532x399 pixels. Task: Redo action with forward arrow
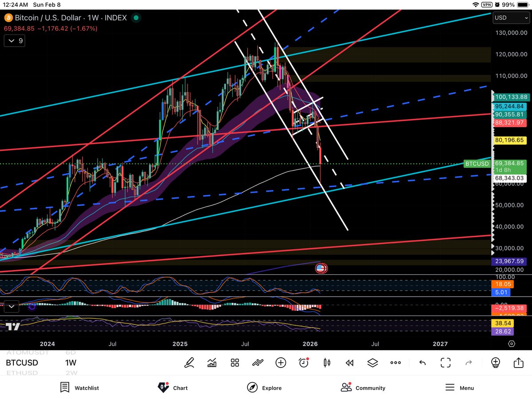tap(469, 363)
